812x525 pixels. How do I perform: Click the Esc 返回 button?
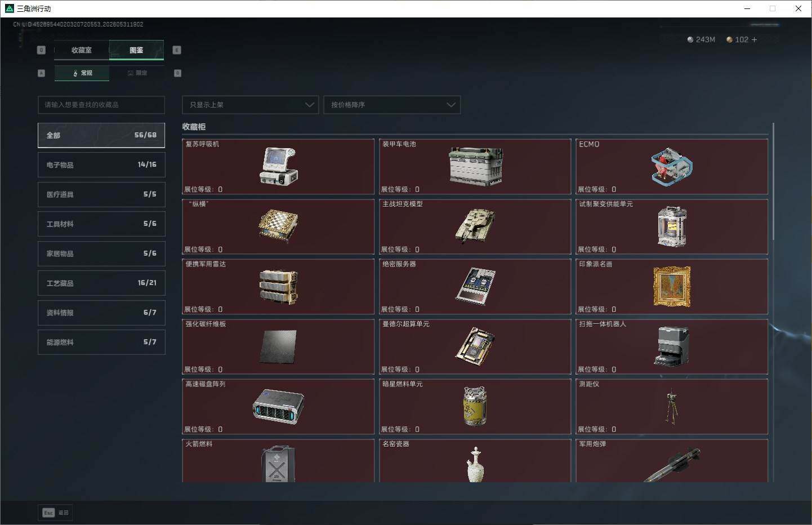(55, 513)
